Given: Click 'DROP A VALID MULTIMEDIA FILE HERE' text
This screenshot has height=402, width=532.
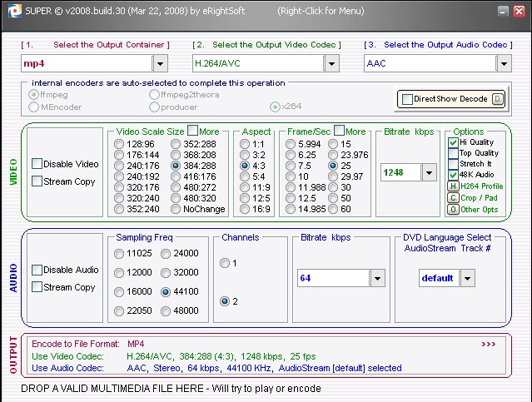Looking at the screenshot, I should [112, 389].
